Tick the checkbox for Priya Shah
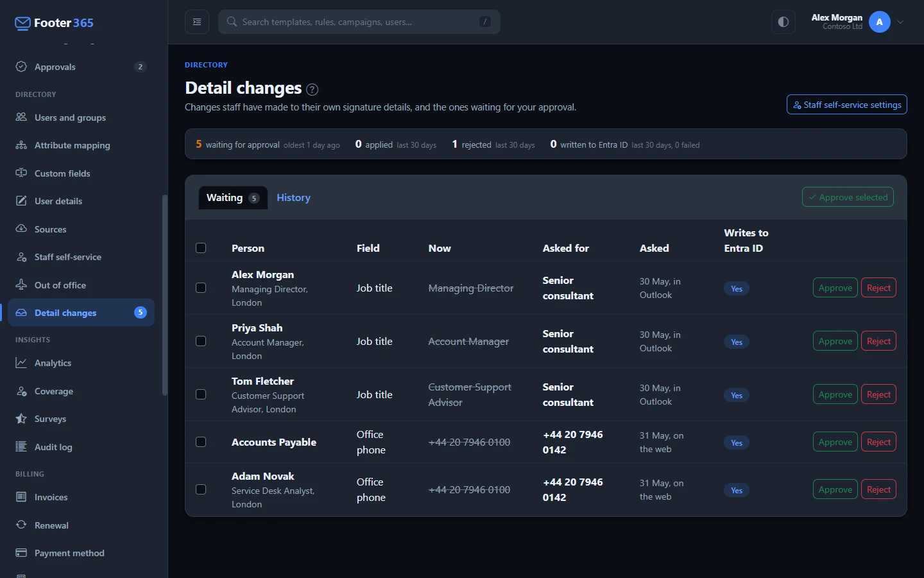The width and height of the screenshot is (924, 578). click(x=201, y=341)
